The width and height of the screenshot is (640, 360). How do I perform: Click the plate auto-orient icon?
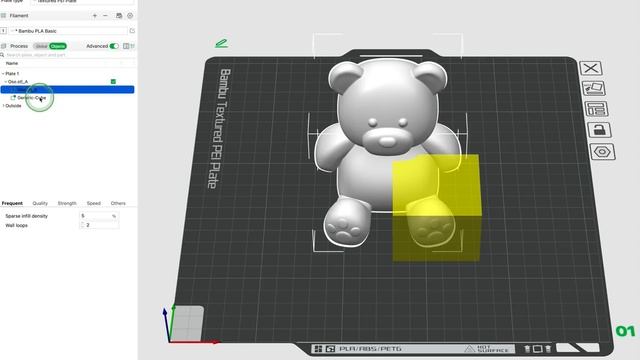593,88
